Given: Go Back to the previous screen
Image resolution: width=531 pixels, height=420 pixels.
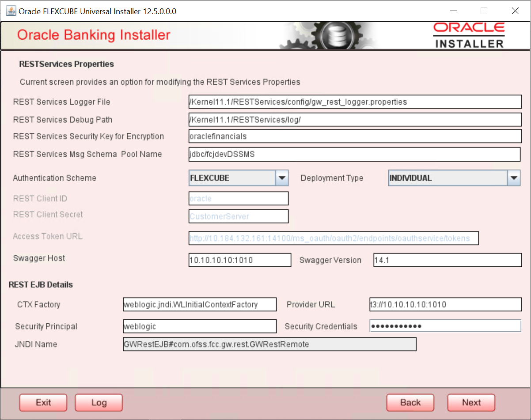Looking at the screenshot, I should pos(410,402).
